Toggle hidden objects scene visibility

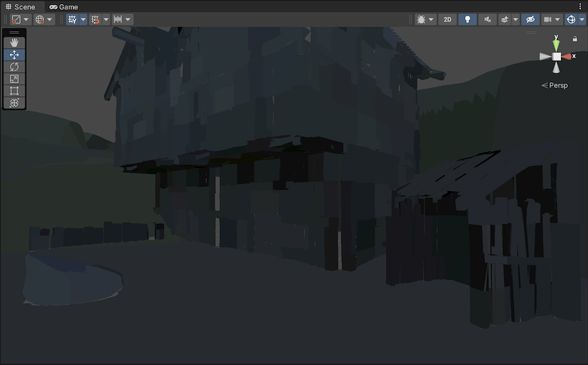pos(531,19)
